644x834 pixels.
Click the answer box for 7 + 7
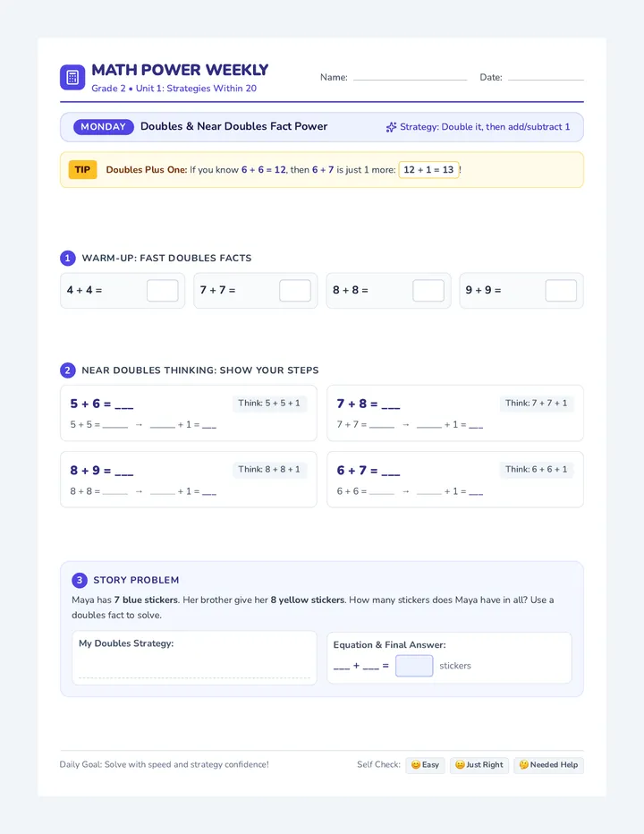point(295,291)
